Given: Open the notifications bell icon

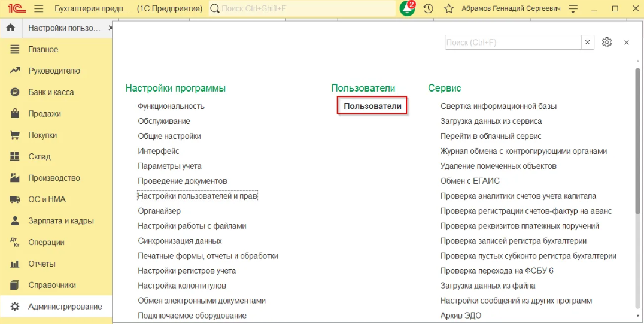Looking at the screenshot, I should (407, 9).
